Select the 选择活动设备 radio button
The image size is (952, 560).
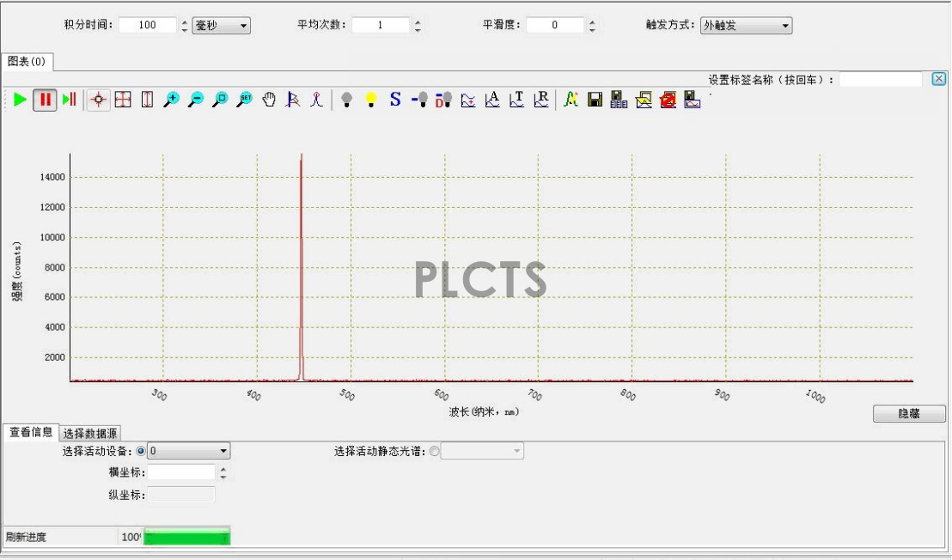(141, 451)
